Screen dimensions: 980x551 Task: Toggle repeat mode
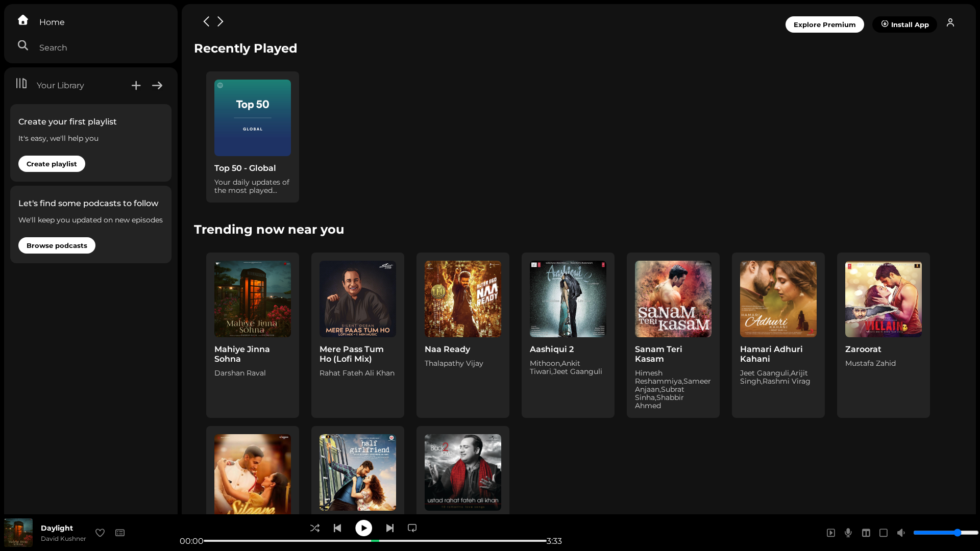[412, 528]
